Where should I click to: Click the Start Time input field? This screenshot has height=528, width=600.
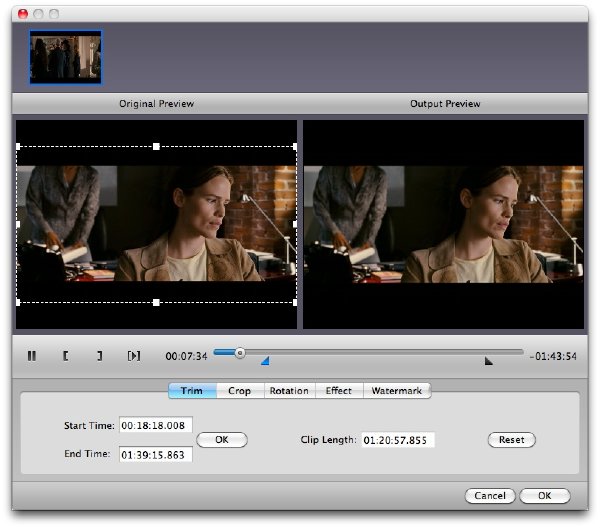(x=156, y=425)
